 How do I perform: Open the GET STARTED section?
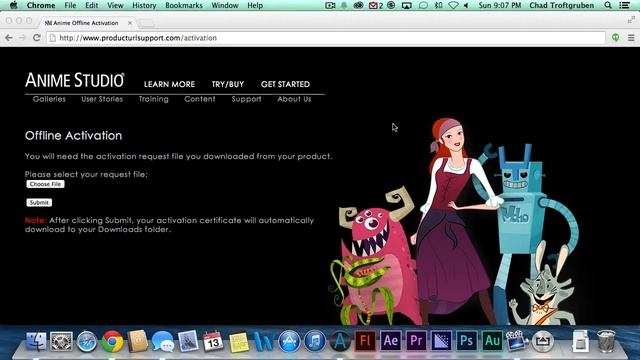pyautogui.click(x=285, y=84)
